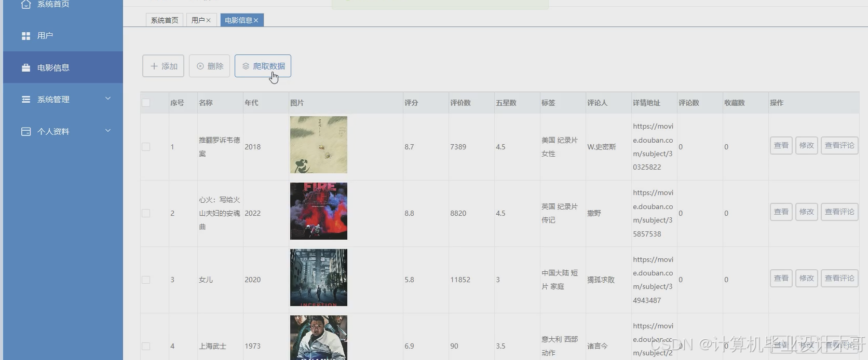Click movie name 上海武士

pos(212,346)
